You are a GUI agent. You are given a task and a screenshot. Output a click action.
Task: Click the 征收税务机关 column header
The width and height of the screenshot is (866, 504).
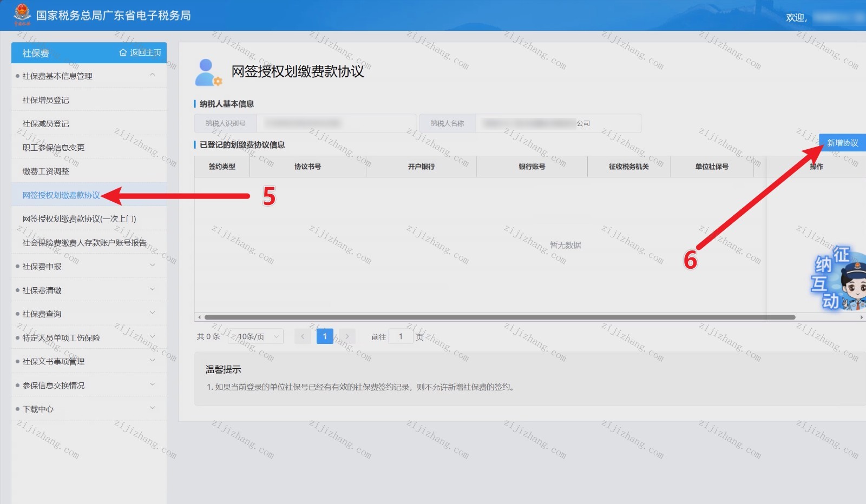pyautogui.click(x=629, y=167)
